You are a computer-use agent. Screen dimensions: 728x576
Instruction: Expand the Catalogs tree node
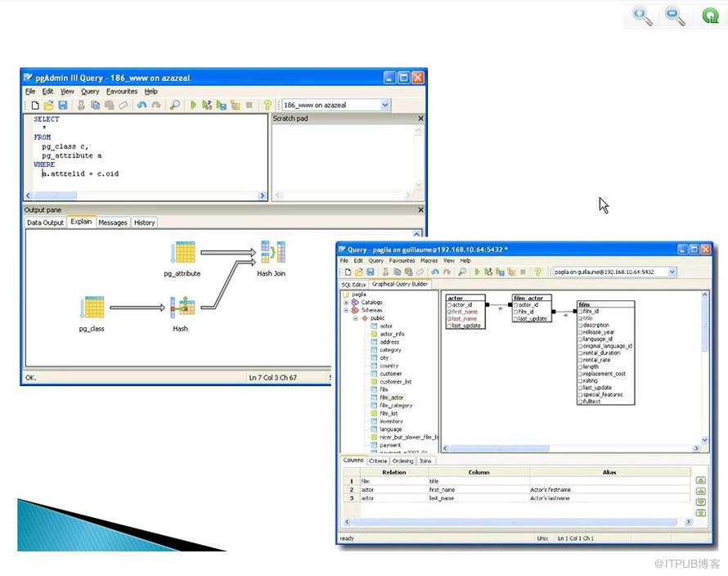(x=346, y=303)
